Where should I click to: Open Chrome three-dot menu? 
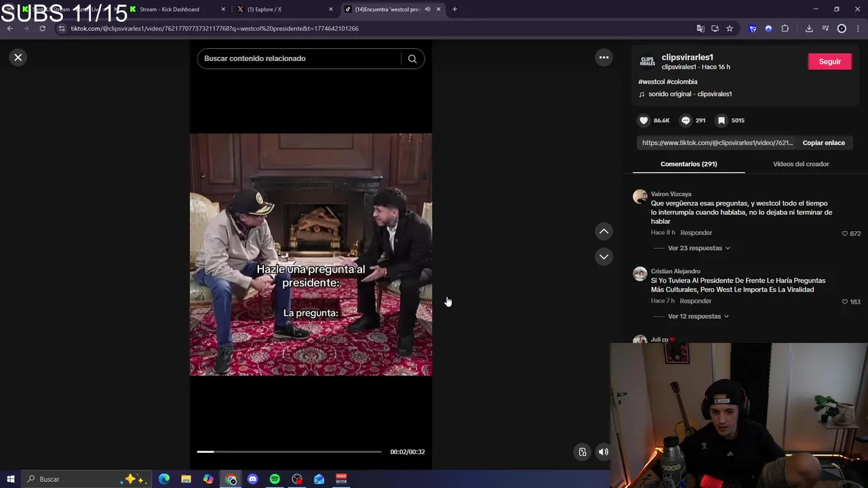pyautogui.click(x=859, y=28)
